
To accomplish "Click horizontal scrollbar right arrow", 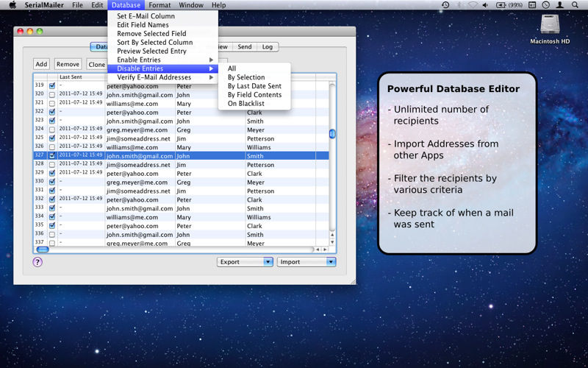I will 325,250.
